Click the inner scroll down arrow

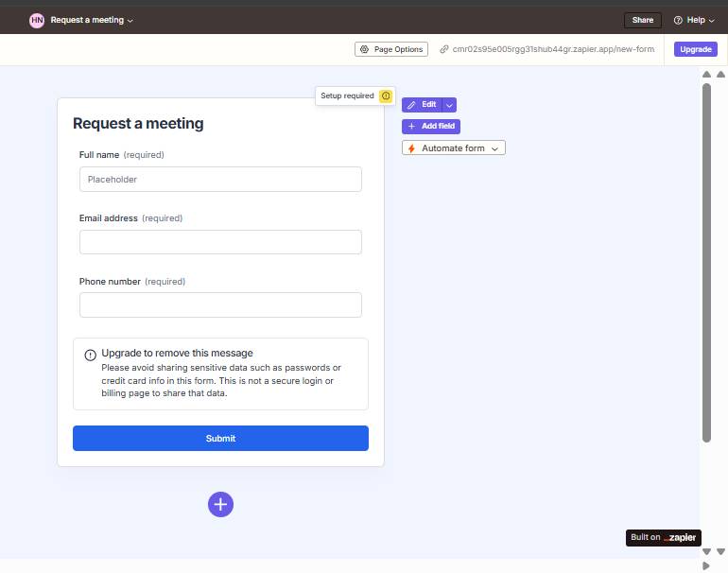click(x=706, y=551)
